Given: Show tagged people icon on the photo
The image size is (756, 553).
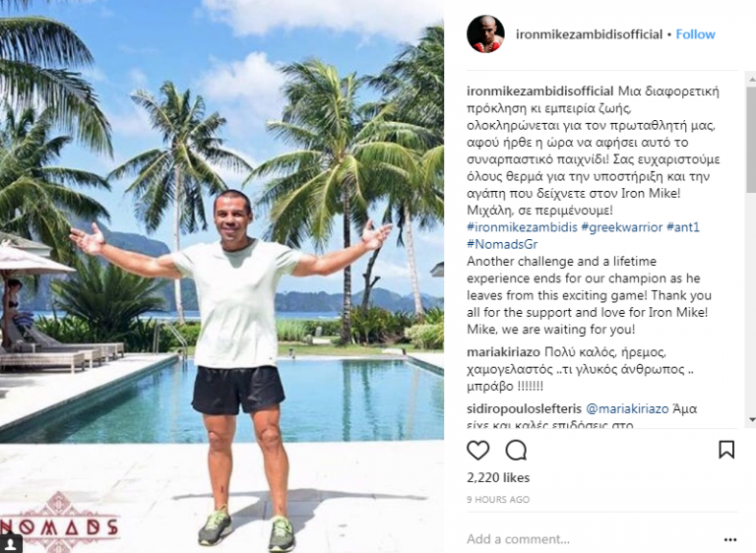Looking at the screenshot, I should coord(11,542).
